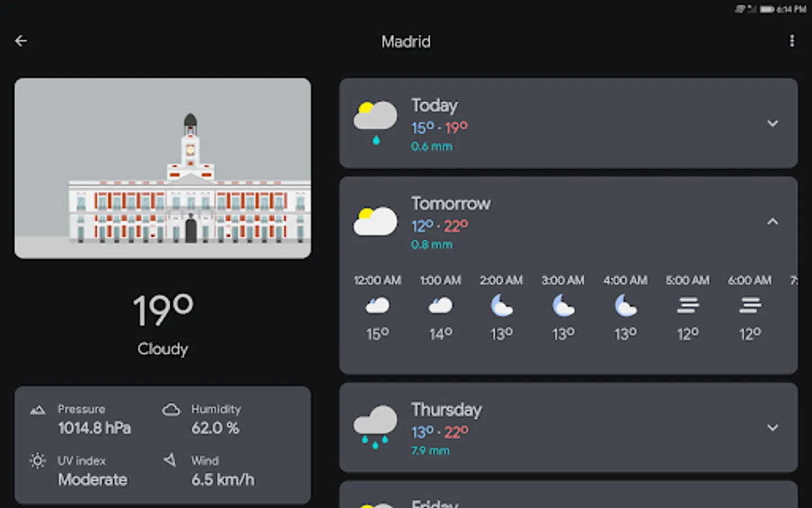Click the Madrid building illustration
The width and height of the screenshot is (812, 508).
(162, 168)
